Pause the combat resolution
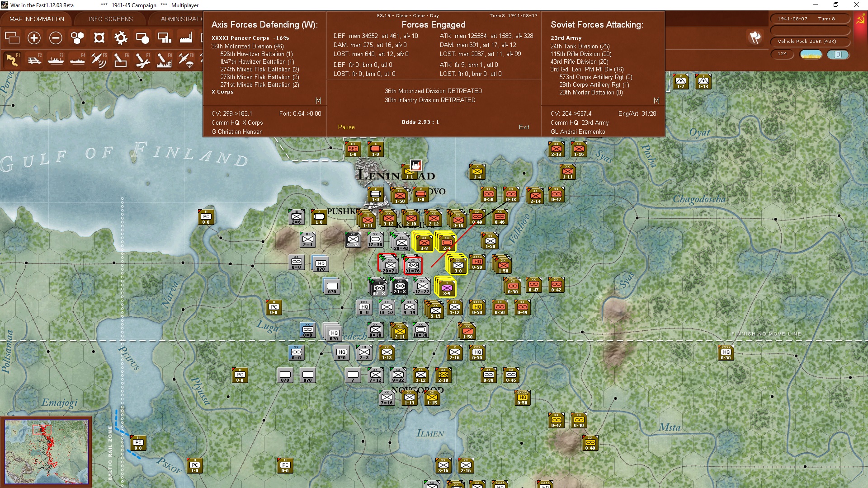The image size is (868, 488). [x=346, y=127]
